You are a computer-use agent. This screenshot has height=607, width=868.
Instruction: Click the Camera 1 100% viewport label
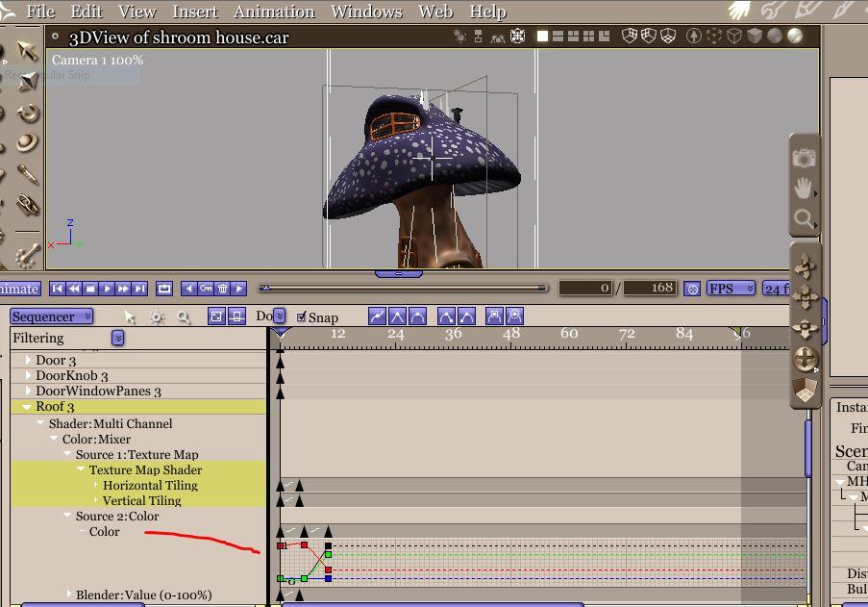97,60
